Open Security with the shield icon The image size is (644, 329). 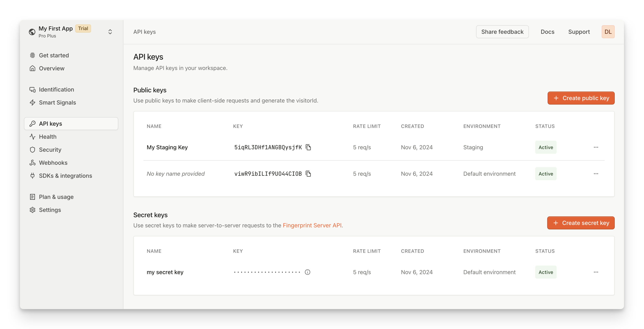pyautogui.click(x=33, y=149)
